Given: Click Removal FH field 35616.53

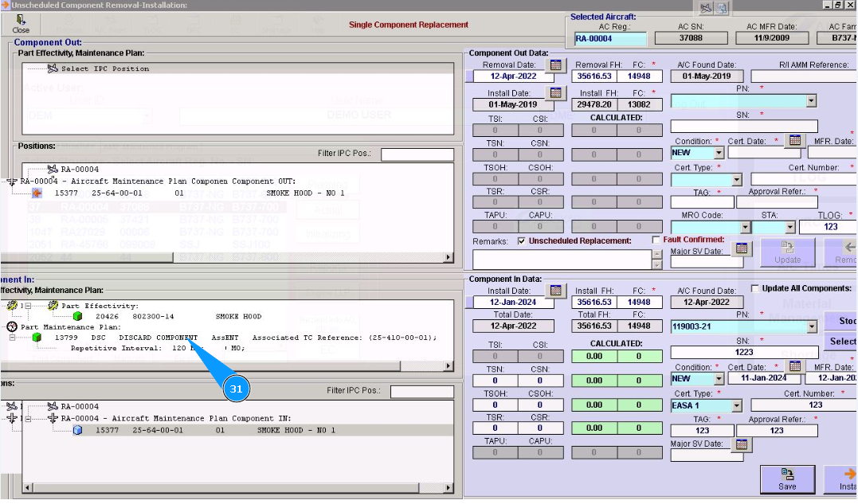Looking at the screenshot, I should click(594, 76).
